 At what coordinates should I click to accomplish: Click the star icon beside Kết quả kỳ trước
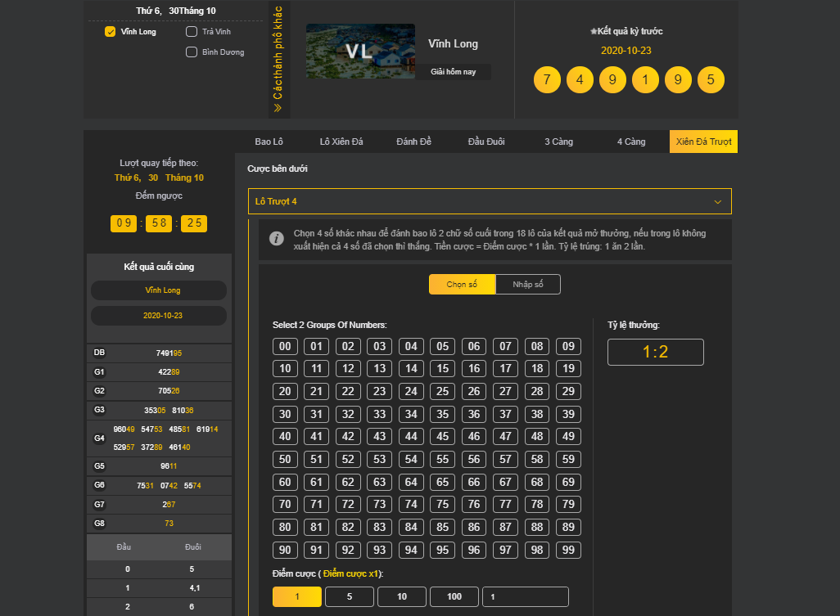pyautogui.click(x=594, y=31)
